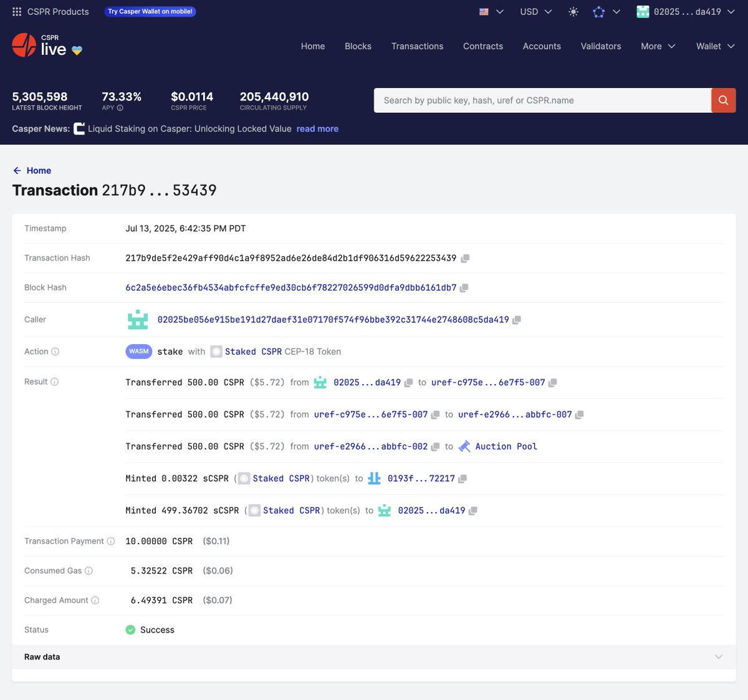Copy the transaction hash

point(465,258)
